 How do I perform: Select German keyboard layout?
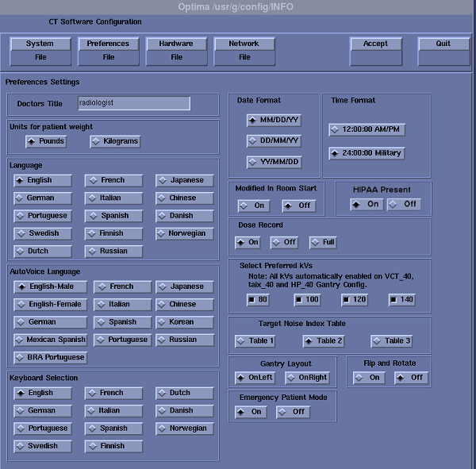coord(40,410)
